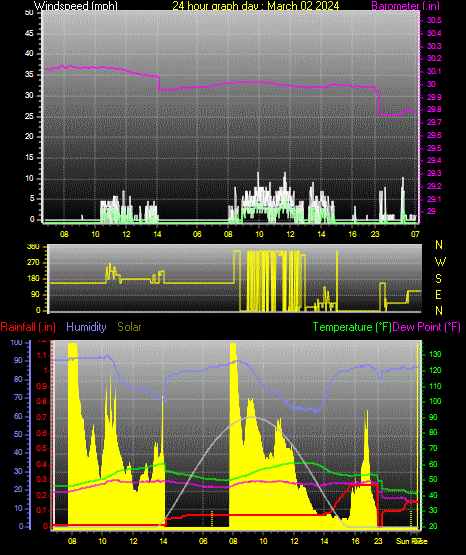The height and width of the screenshot is (555, 466).
Task: Click the 30.5 barometer scale value
Action: coord(434,20)
